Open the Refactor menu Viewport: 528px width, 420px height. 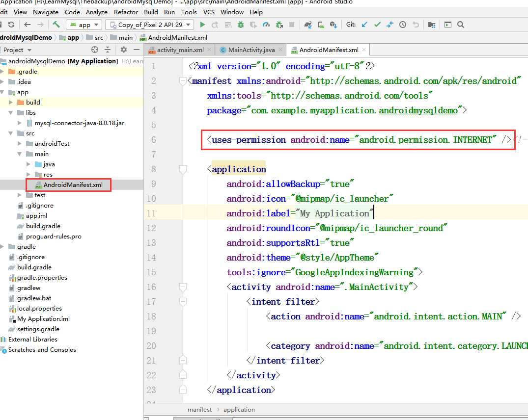point(126,12)
